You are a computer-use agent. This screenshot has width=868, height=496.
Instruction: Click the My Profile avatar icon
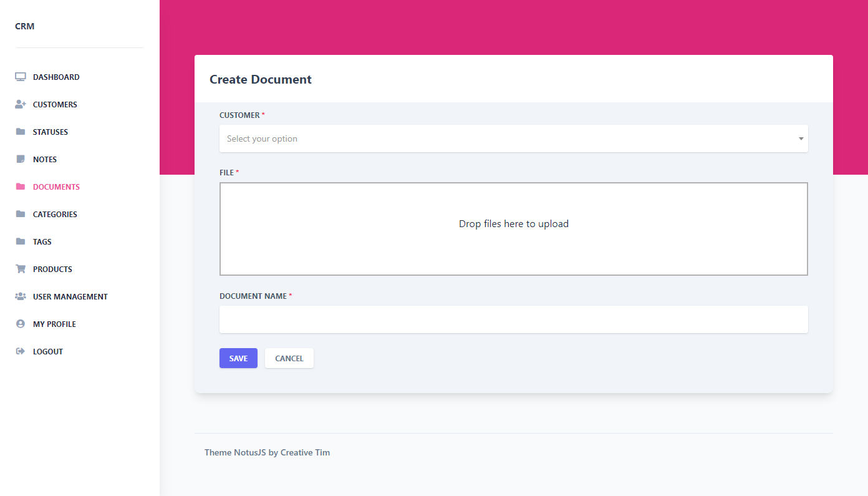21,324
